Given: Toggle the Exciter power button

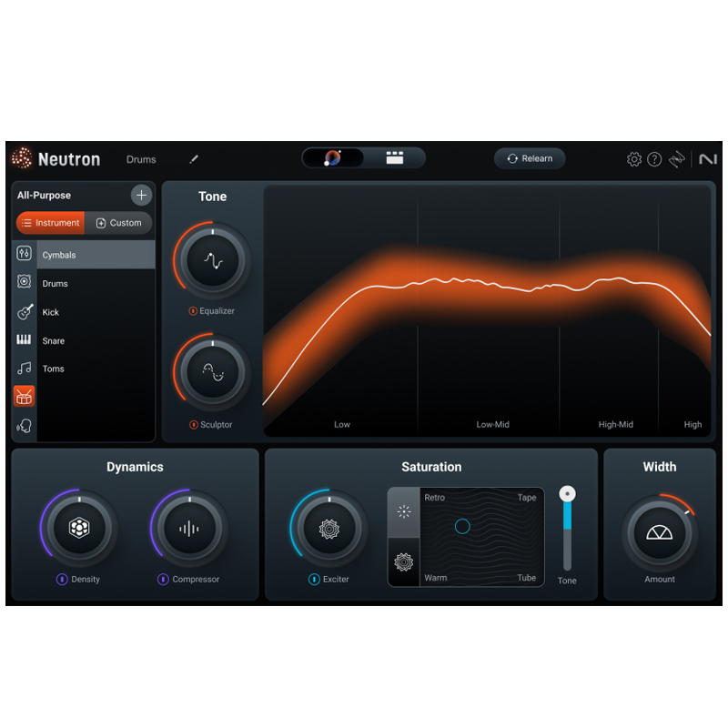Looking at the screenshot, I should pyautogui.click(x=314, y=580).
